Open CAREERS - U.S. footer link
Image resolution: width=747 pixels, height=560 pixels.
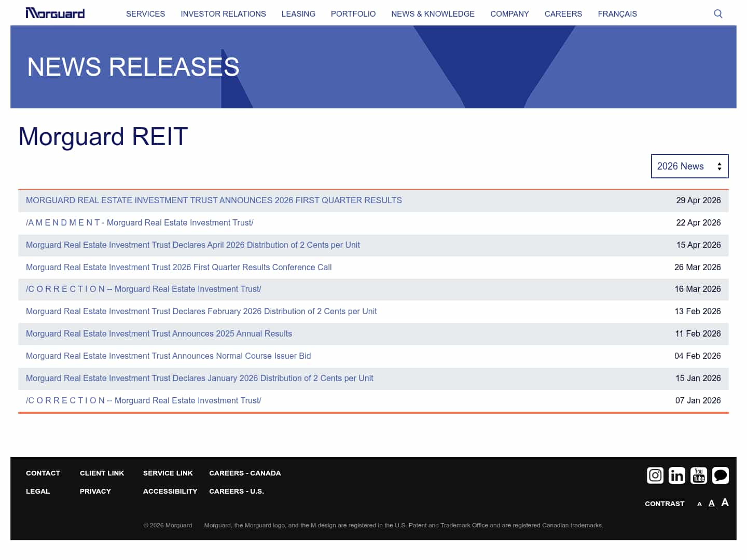click(x=237, y=492)
